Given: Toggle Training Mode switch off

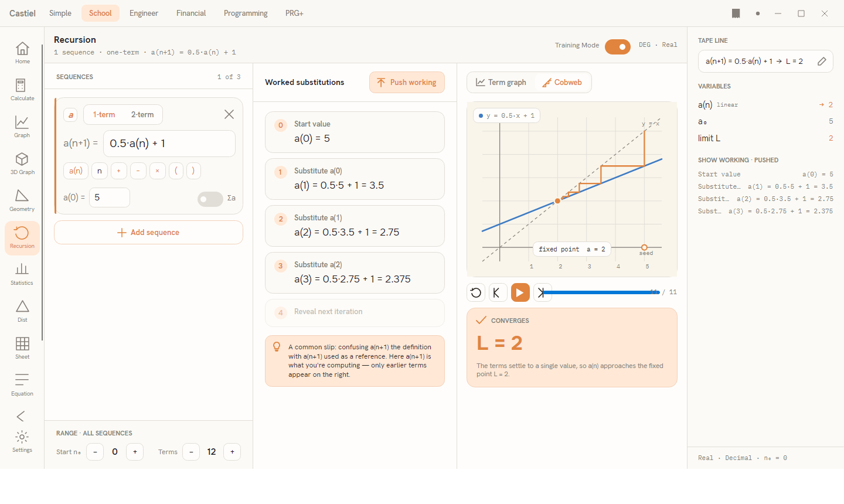Looking at the screenshot, I should tap(618, 47).
